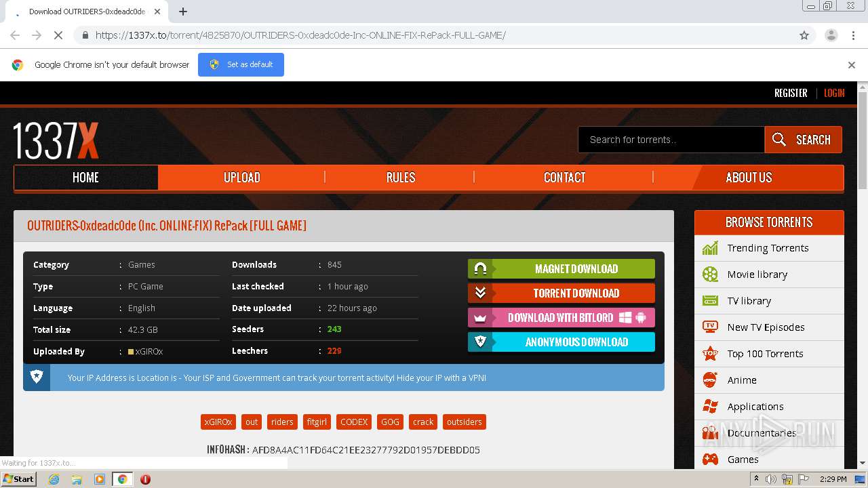Image resolution: width=868 pixels, height=488 pixels.
Task: Open the UPLOAD navigation tab
Action: pos(242,178)
